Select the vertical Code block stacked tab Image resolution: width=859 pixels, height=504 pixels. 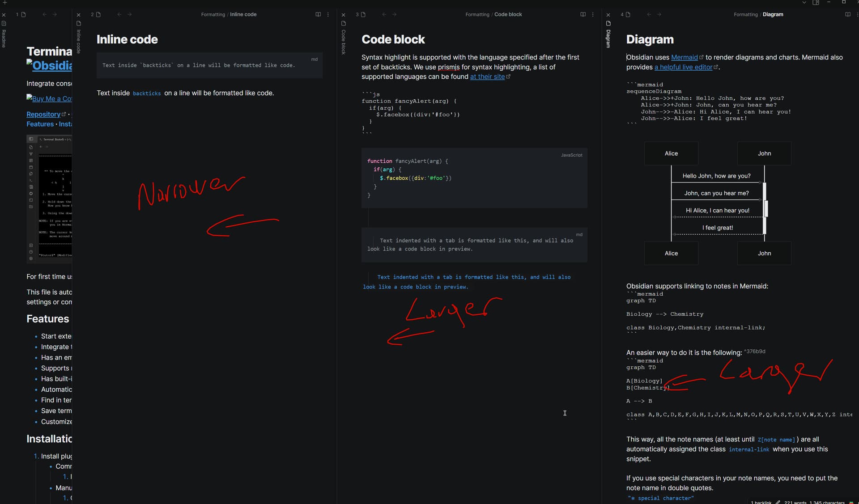point(344,42)
